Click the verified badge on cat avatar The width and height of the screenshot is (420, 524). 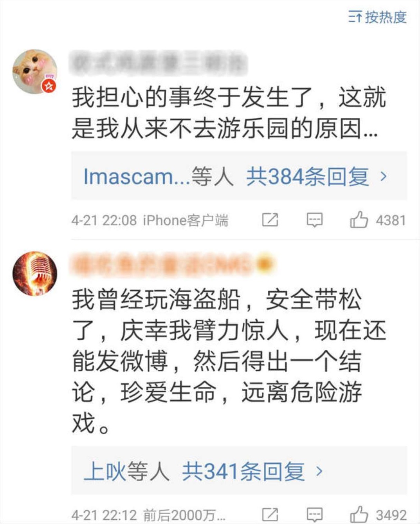[x=49, y=86]
